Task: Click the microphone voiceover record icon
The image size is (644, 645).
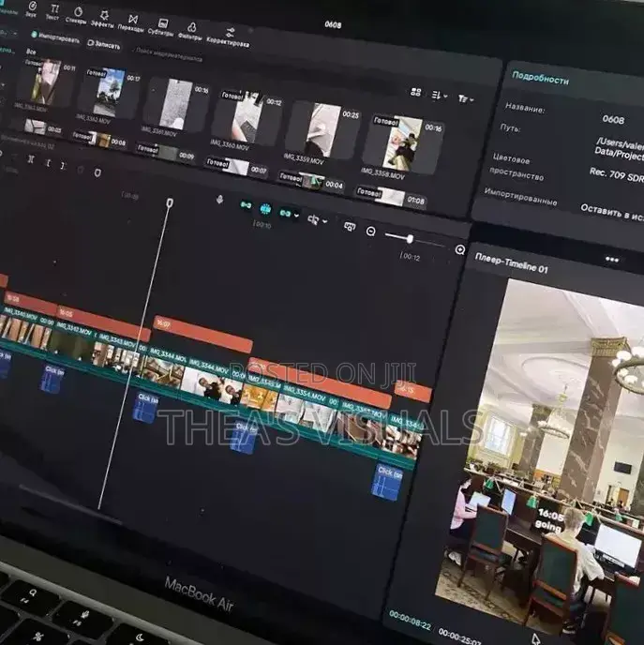Action: tap(220, 200)
